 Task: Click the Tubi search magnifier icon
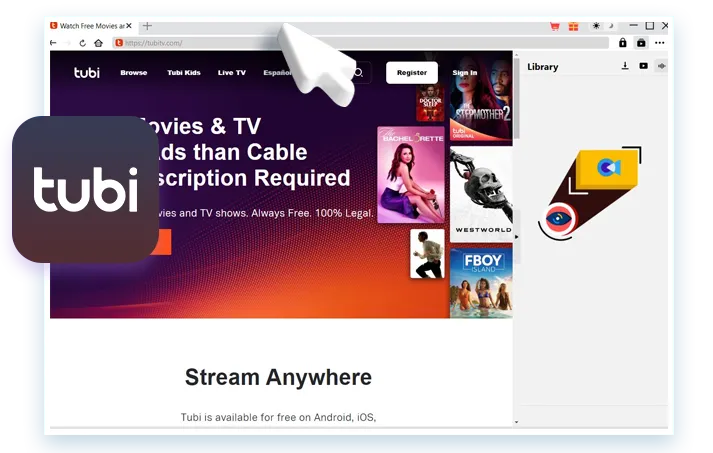click(x=358, y=73)
